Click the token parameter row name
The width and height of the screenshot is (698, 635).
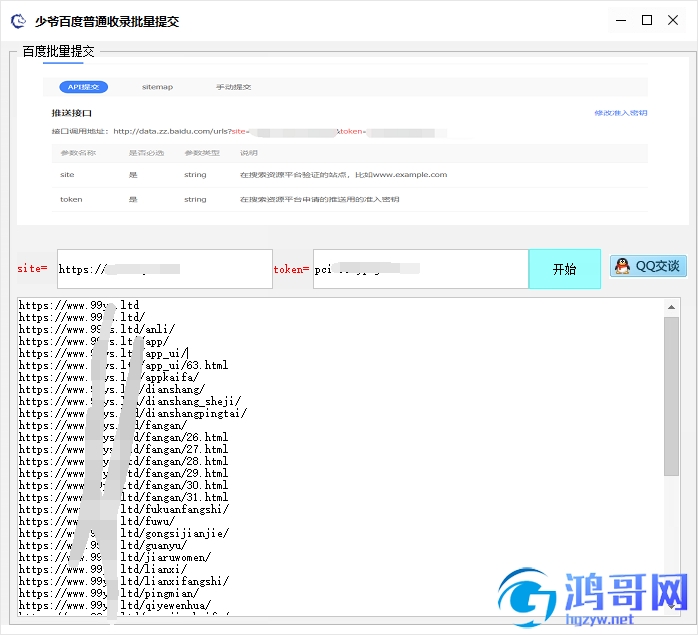[x=71, y=199]
